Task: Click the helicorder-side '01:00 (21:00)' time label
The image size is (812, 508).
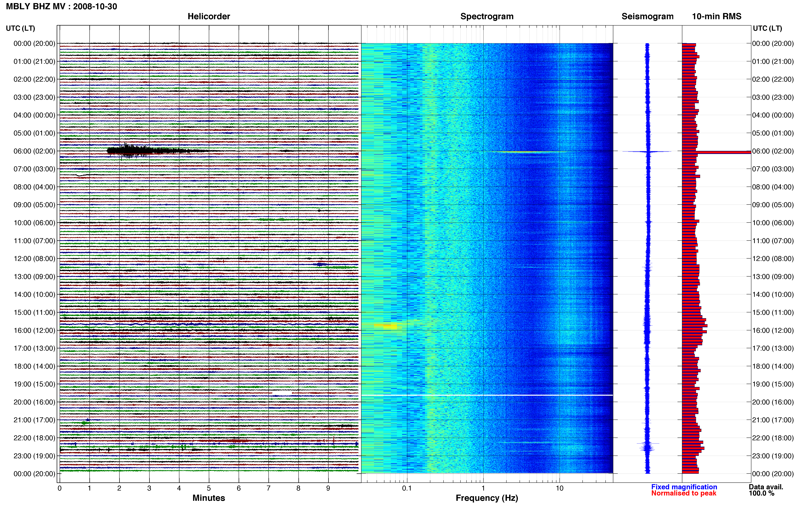Action: coord(34,62)
